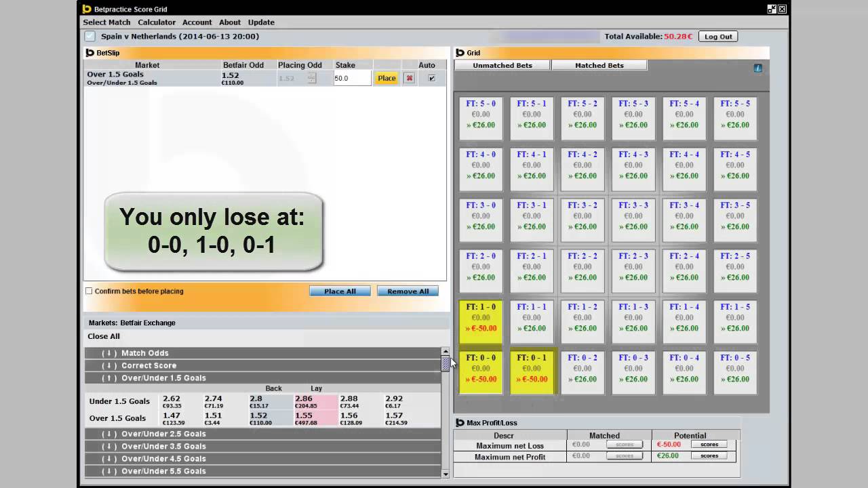Click scores button for potential net Loss
Image resolution: width=868 pixels, height=488 pixels.
tap(709, 445)
